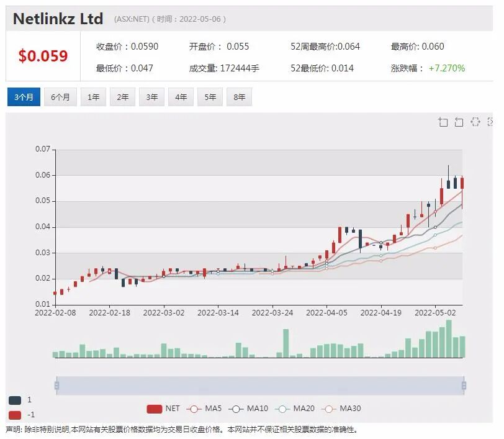This screenshot has width=504, height=439.
Task: Click the last red candlestick on chart
Action: pyautogui.click(x=462, y=183)
